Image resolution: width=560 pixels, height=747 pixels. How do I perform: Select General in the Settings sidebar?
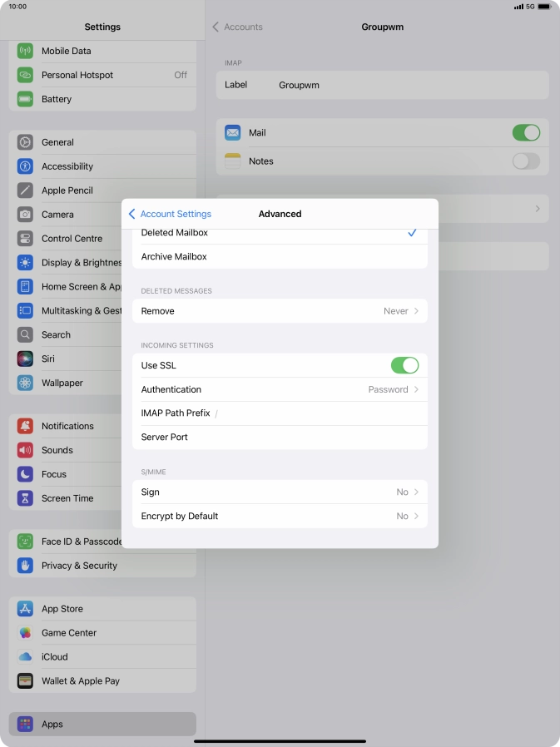[x=57, y=142]
